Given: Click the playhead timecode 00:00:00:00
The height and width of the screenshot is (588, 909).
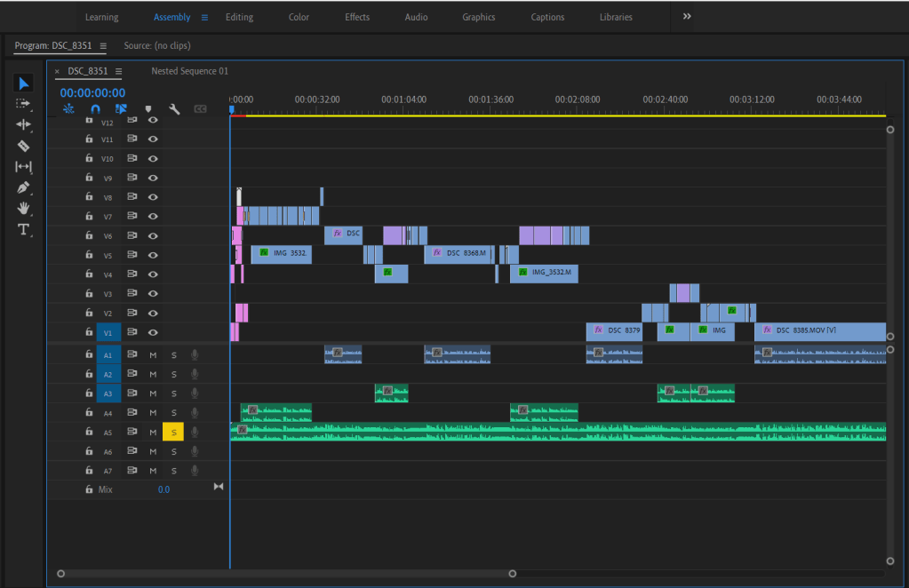Looking at the screenshot, I should click(x=92, y=92).
